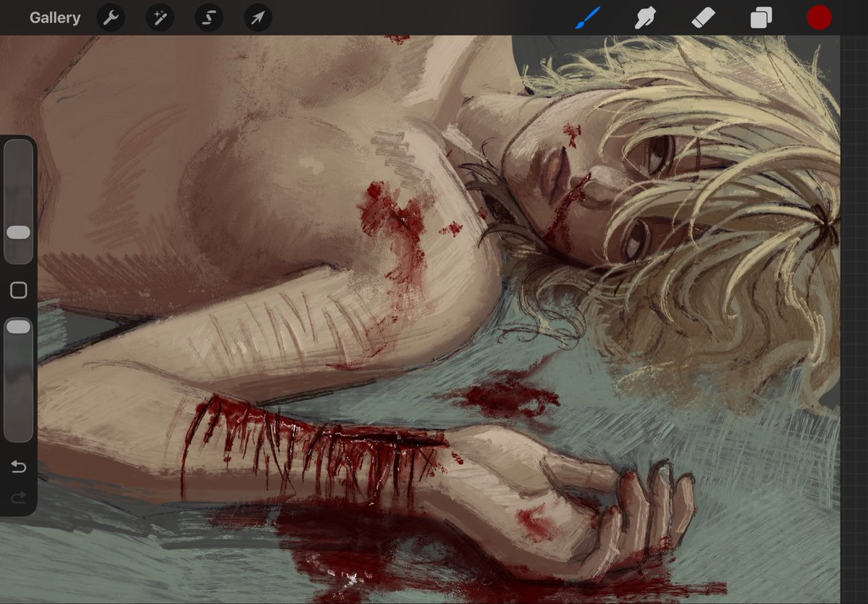Open the Actions wrench menu
This screenshot has height=604, width=868.
point(111,17)
